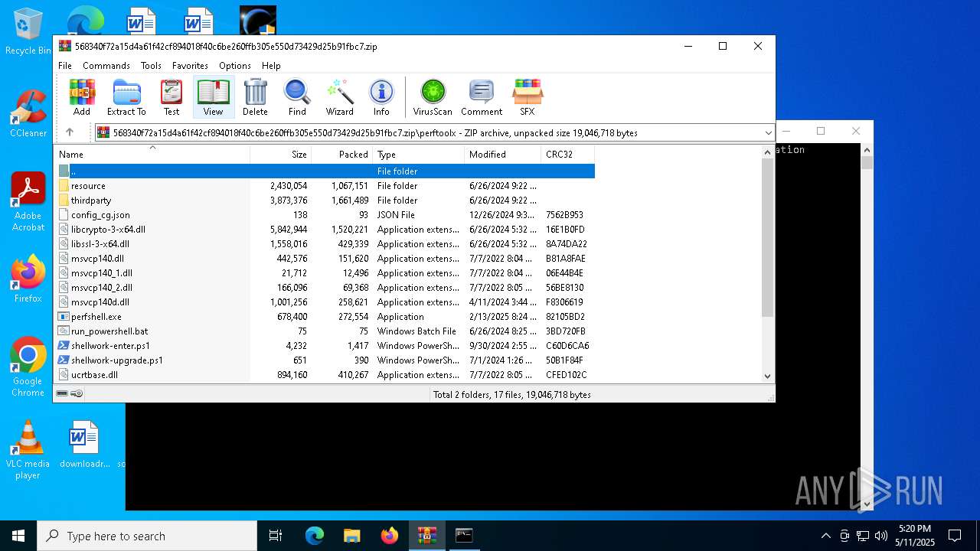Click the drive icon in the status bar

pos(63,393)
